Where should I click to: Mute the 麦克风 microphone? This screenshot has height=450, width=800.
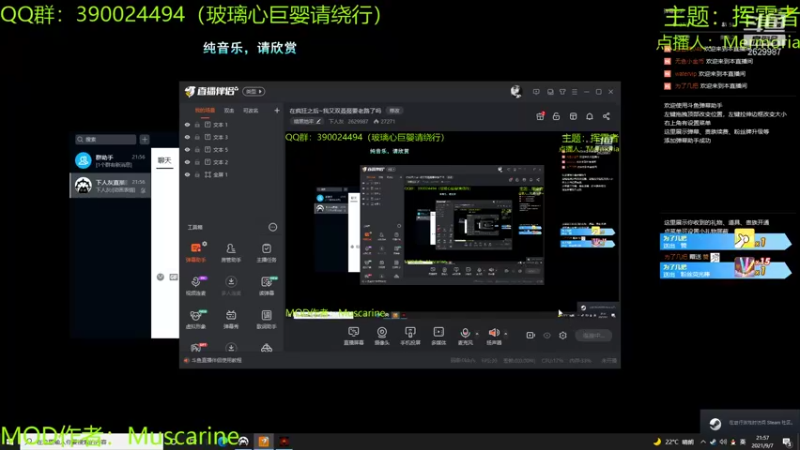pyautogui.click(x=465, y=336)
